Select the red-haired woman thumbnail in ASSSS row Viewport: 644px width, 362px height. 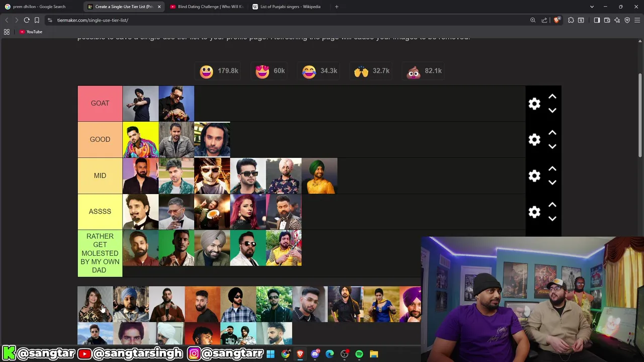tap(248, 212)
